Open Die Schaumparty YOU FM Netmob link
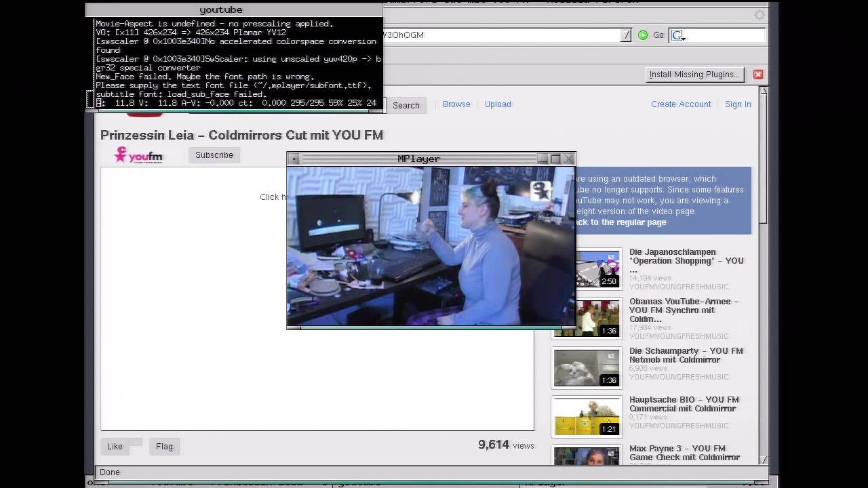Image resolution: width=868 pixels, height=488 pixels. tap(686, 355)
